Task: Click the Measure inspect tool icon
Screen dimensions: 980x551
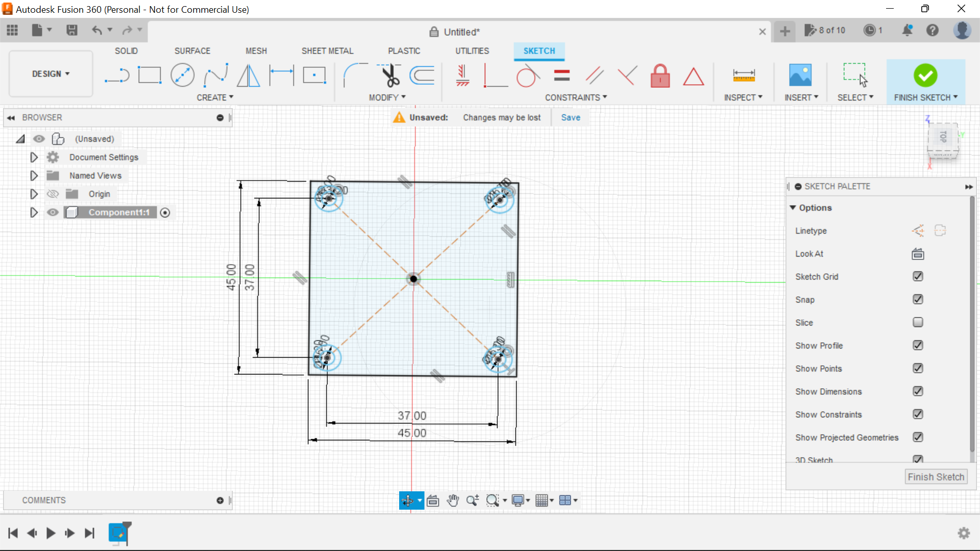Action: [x=744, y=76]
